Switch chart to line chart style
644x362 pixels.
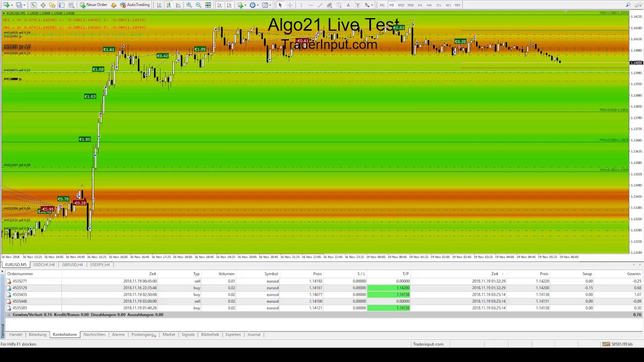pos(178,5)
